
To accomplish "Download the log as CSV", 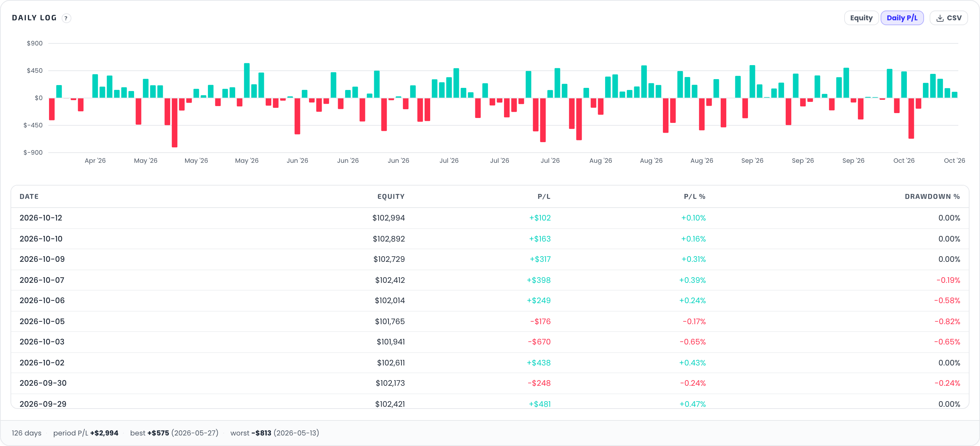I will pos(948,18).
